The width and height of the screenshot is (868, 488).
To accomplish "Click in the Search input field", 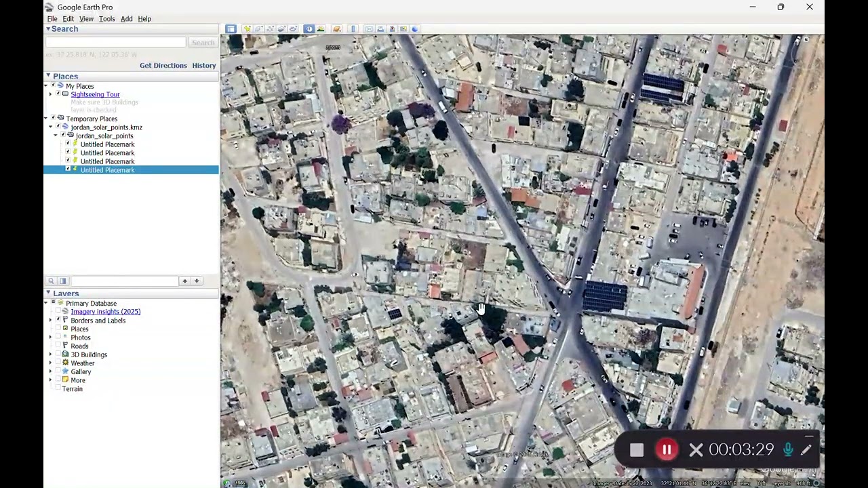I will tap(115, 43).
